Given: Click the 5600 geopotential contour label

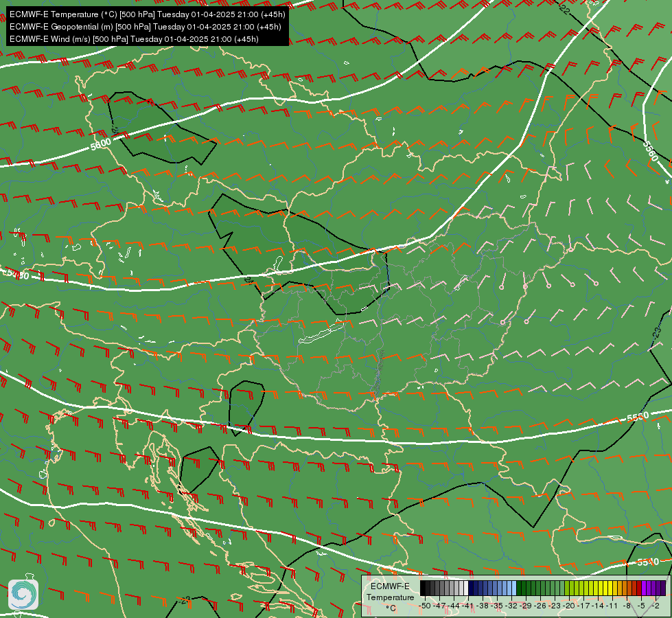Looking at the screenshot, I should 101,144.
